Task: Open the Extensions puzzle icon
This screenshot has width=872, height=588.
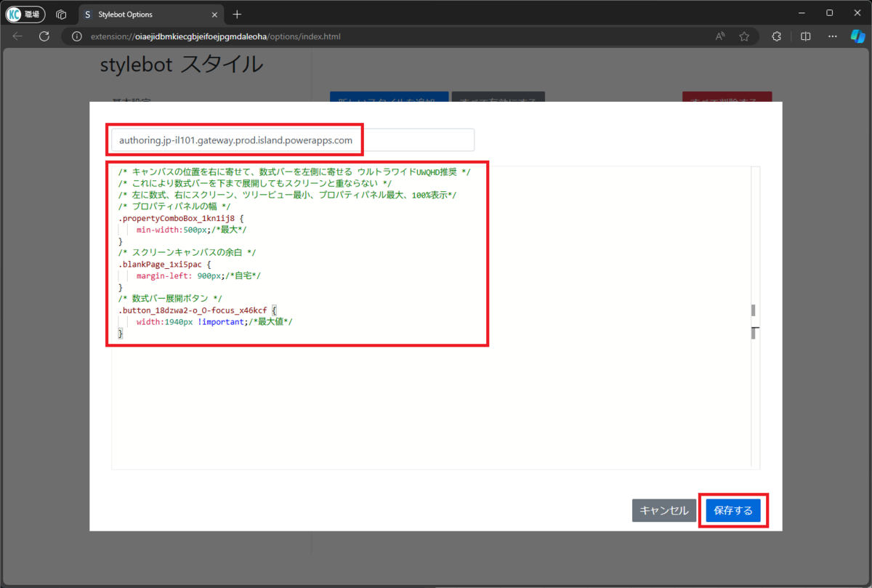Action: (776, 36)
